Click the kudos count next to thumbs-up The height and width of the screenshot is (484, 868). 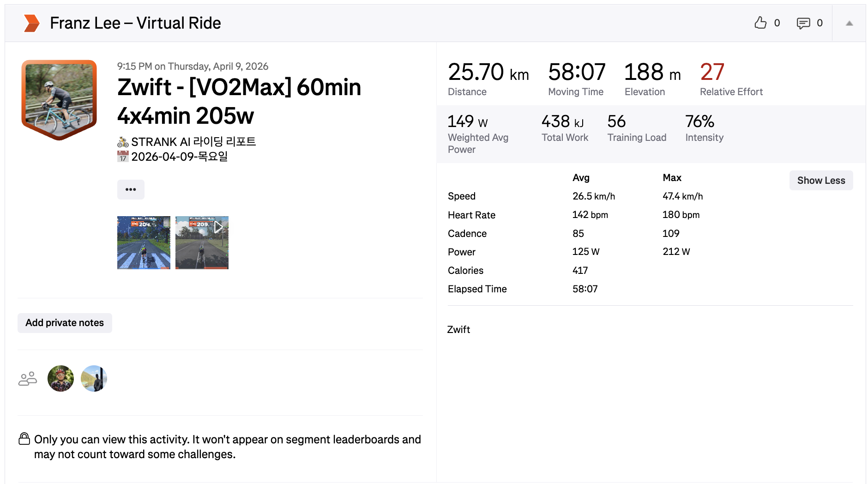click(777, 23)
